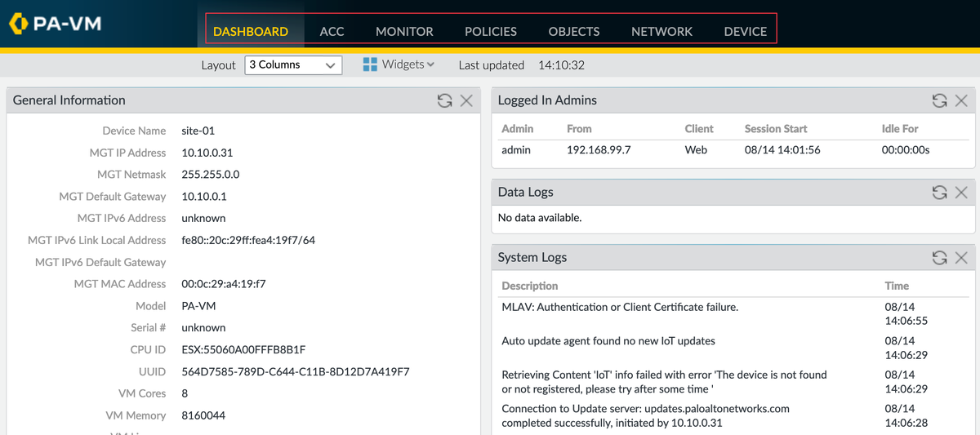This screenshot has width=980, height=435.
Task: Close the General Information widget
Action: [x=466, y=100]
